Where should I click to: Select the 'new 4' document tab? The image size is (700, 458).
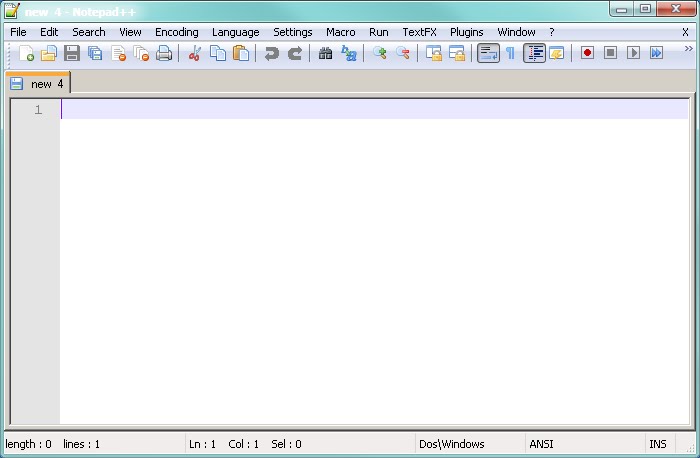coord(38,83)
